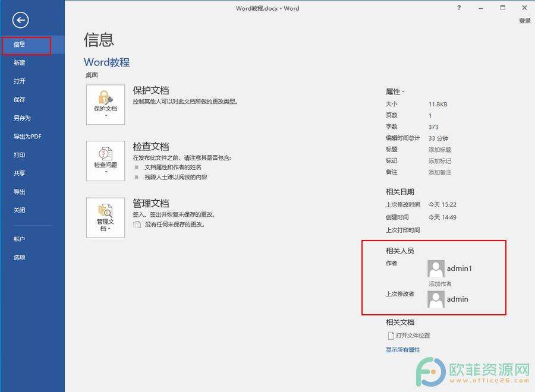
Task: Click 保存 in the sidebar
Action: click(x=20, y=100)
